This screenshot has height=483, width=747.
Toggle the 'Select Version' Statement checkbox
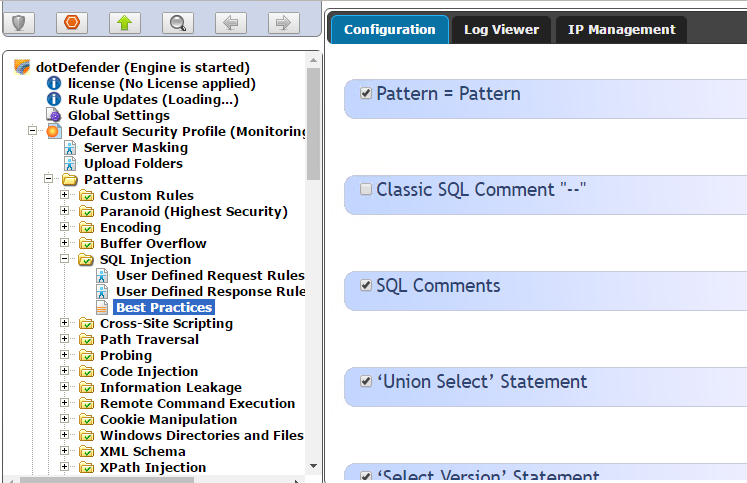pos(365,475)
